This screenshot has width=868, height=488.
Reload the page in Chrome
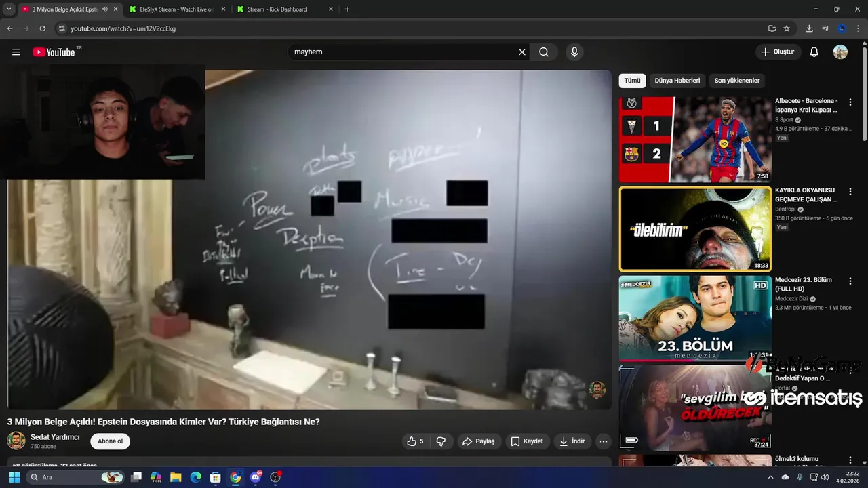(43, 28)
